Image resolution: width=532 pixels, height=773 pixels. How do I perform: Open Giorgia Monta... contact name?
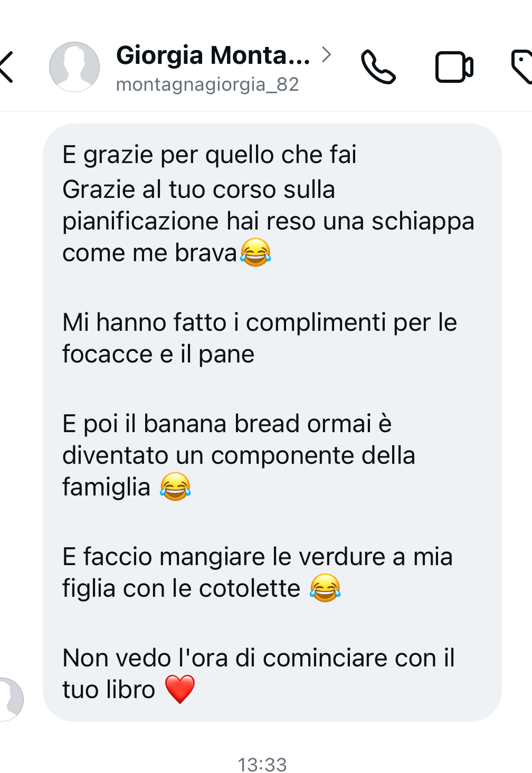click(x=213, y=55)
